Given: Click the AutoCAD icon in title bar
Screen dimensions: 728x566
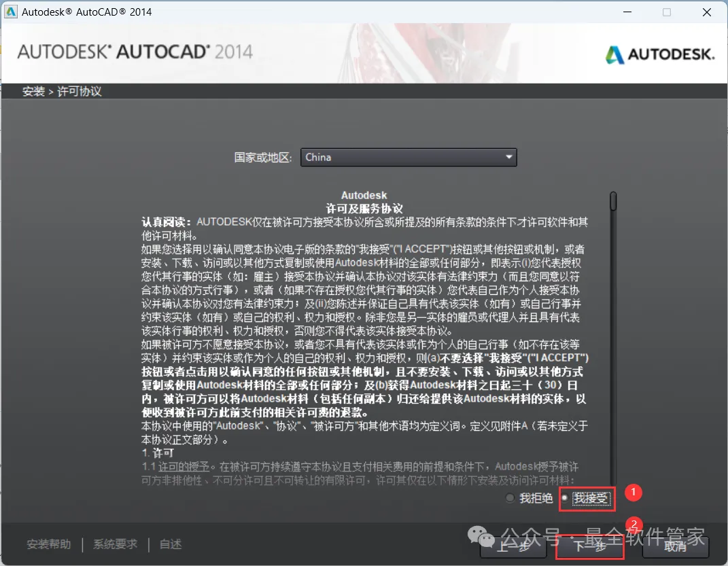Looking at the screenshot, I should coord(10,12).
